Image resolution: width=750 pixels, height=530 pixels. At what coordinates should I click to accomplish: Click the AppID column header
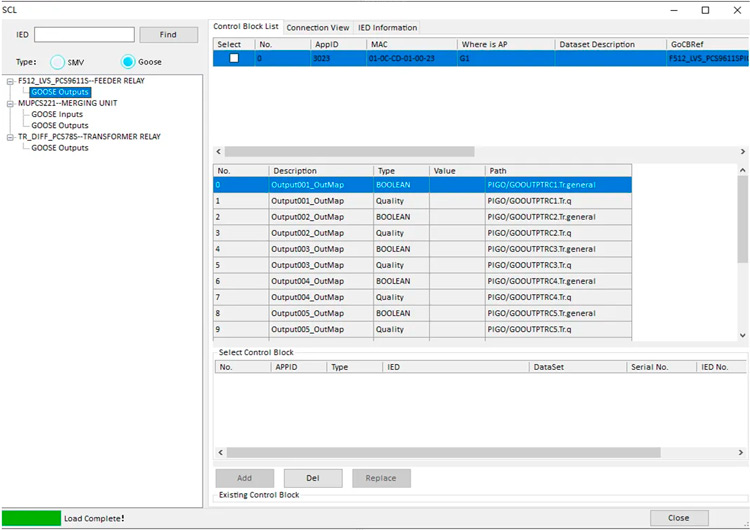pos(339,44)
